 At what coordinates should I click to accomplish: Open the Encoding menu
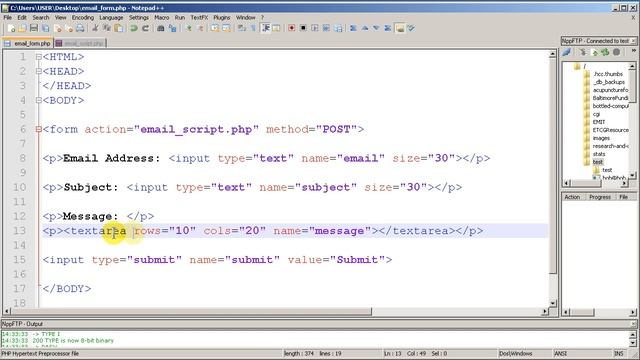(x=83, y=18)
